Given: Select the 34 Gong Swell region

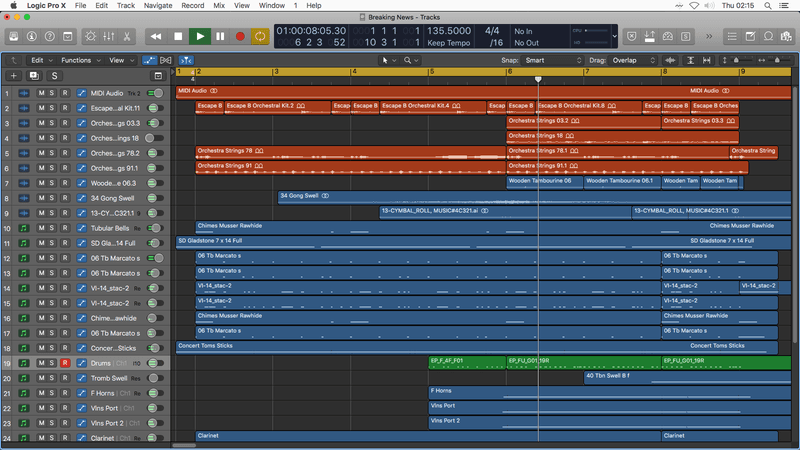Looking at the screenshot, I should 534,197.
